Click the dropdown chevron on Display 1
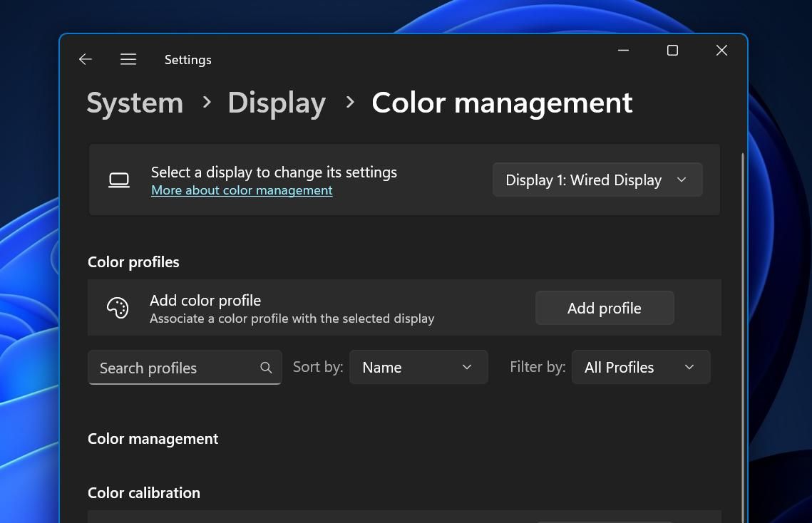 (681, 180)
